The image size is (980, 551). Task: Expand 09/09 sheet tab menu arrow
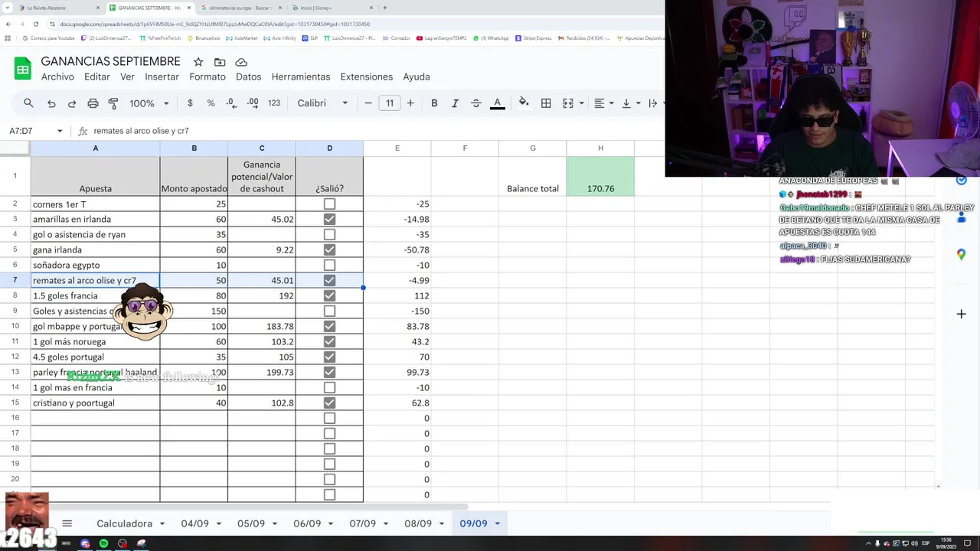click(x=497, y=523)
